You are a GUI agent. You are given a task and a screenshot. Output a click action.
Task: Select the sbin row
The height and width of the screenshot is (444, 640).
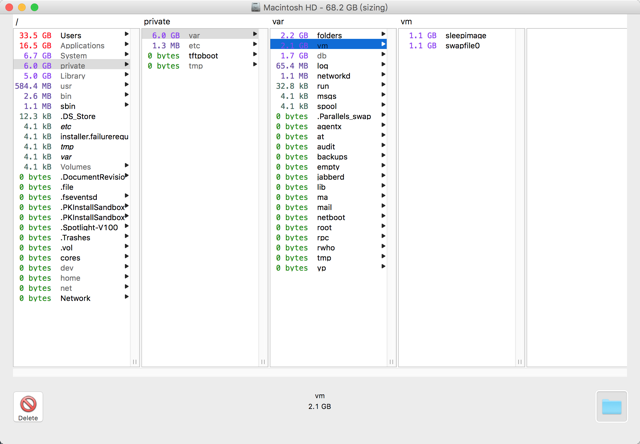pyautogui.click(x=72, y=106)
